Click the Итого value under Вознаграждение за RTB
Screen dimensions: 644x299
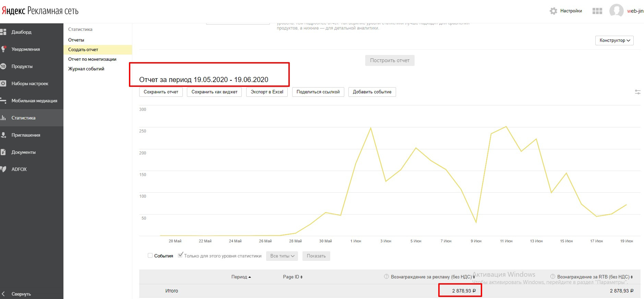pyautogui.click(x=622, y=291)
